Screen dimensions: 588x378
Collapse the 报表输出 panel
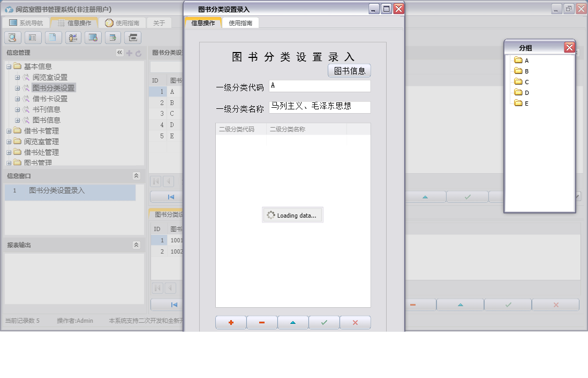pyautogui.click(x=136, y=245)
